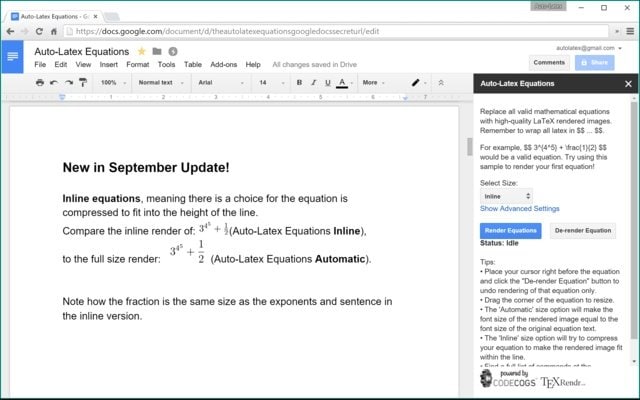Screen dimensions: 640x400
Task: Click the De-render Equation button
Action: point(583,231)
